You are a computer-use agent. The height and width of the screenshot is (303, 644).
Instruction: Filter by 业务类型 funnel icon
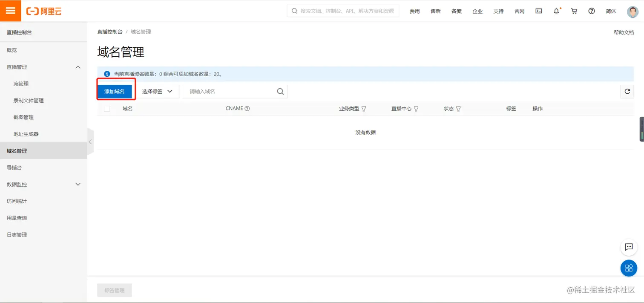[x=364, y=109]
